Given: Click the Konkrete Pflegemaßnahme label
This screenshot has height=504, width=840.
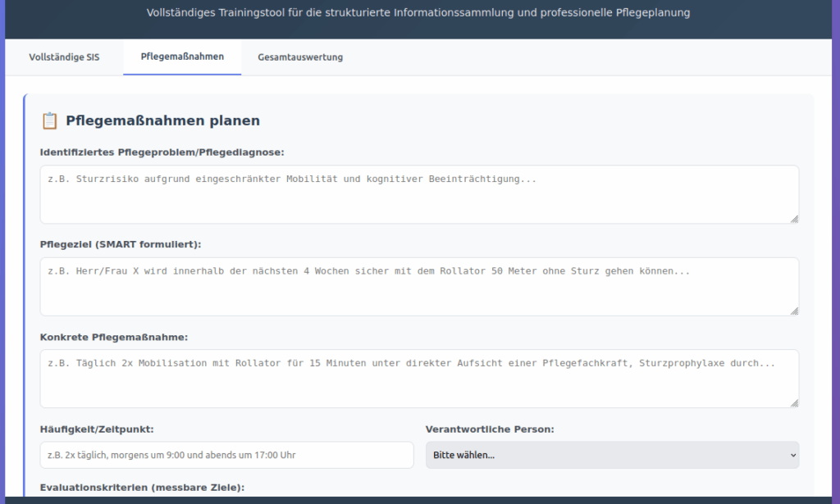Looking at the screenshot, I should coord(113,337).
